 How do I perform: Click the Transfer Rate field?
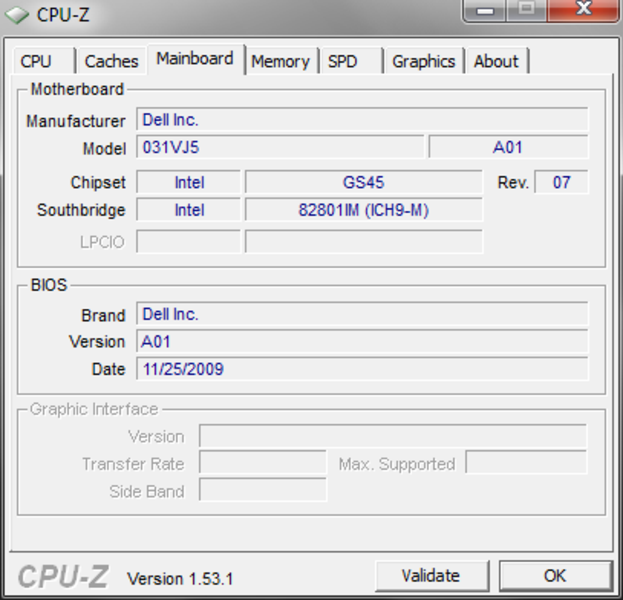(x=263, y=462)
